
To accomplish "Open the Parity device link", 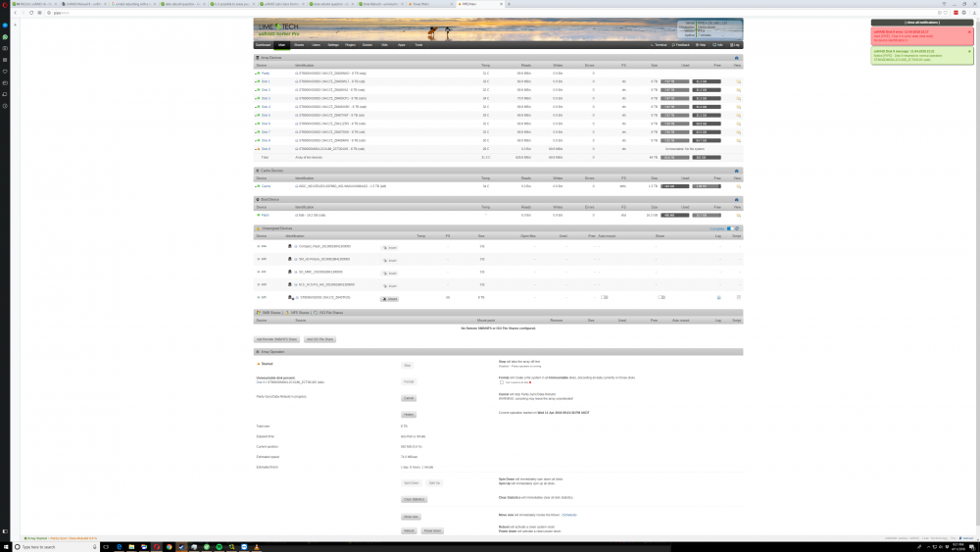I will (x=266, y=74).
